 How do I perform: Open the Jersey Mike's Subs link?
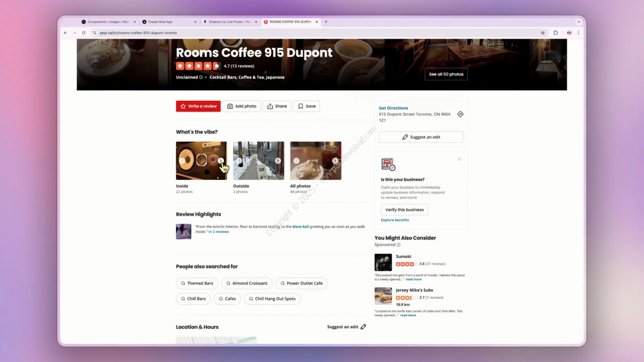[415, 290]
